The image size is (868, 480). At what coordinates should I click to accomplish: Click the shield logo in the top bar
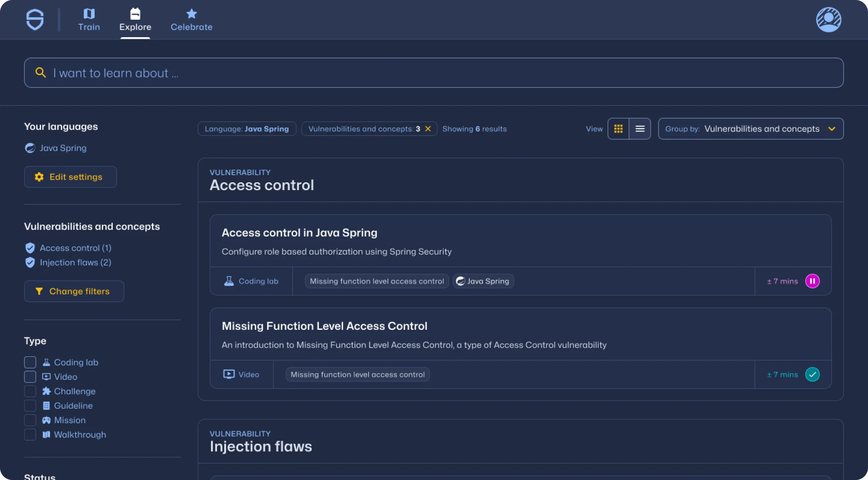(34, 19)
